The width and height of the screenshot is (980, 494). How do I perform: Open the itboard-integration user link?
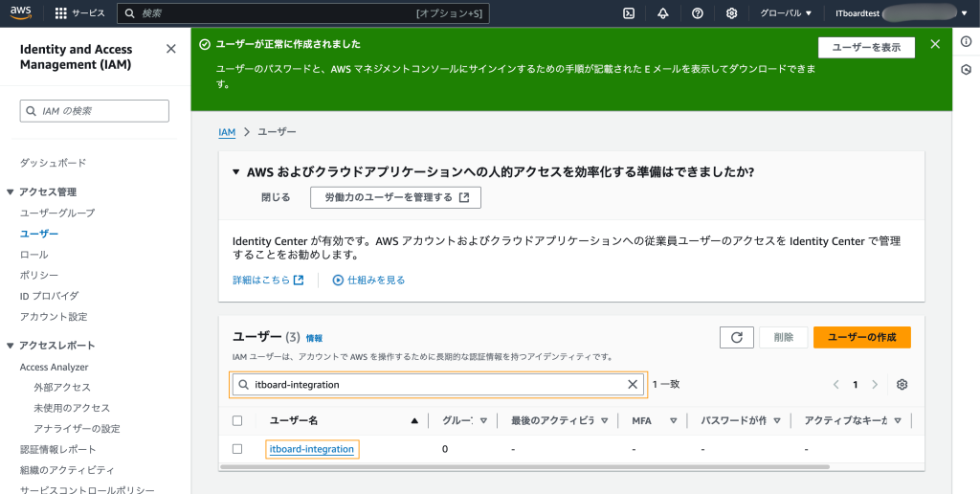pyautogui.click(x=312, y=449)
